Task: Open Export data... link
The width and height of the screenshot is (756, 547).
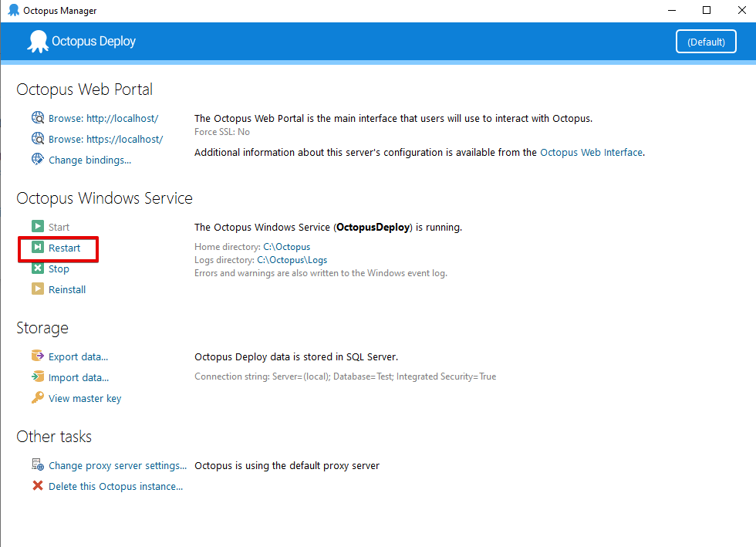Action: 78,357
